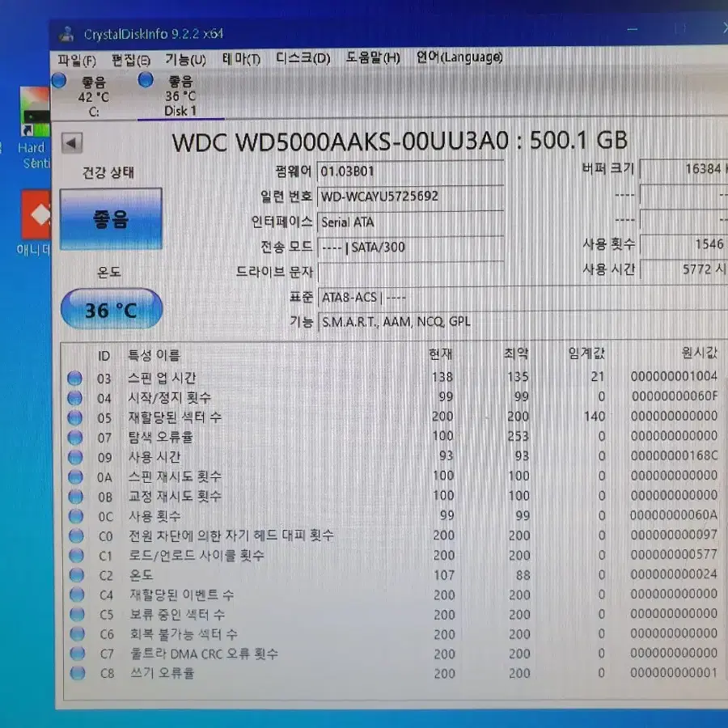Select the 재할당된 섹터 수 attribute name
The width and height of the screenshot is (728, 728).
coord(175,417)
